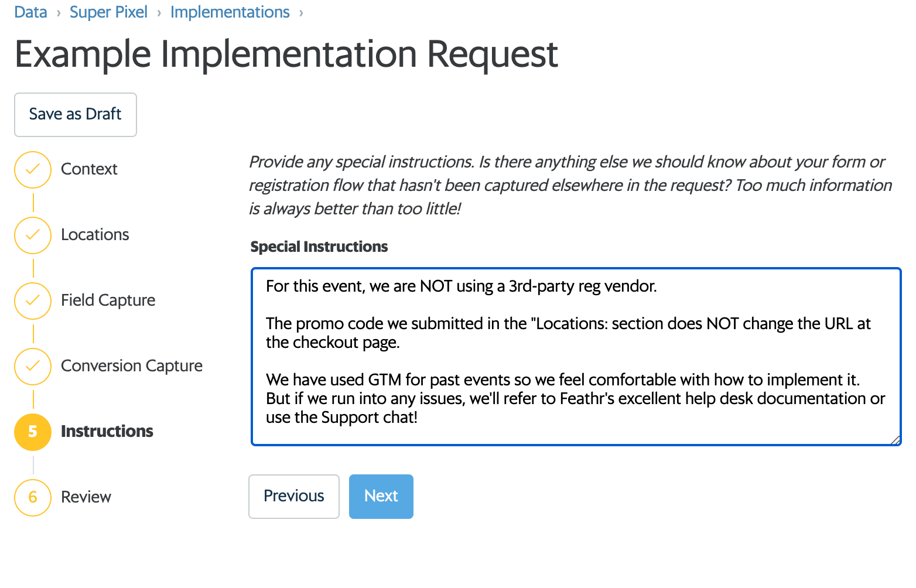
Task: Follow the Super Pixel breadcrumb link
Action: point(108,12)
